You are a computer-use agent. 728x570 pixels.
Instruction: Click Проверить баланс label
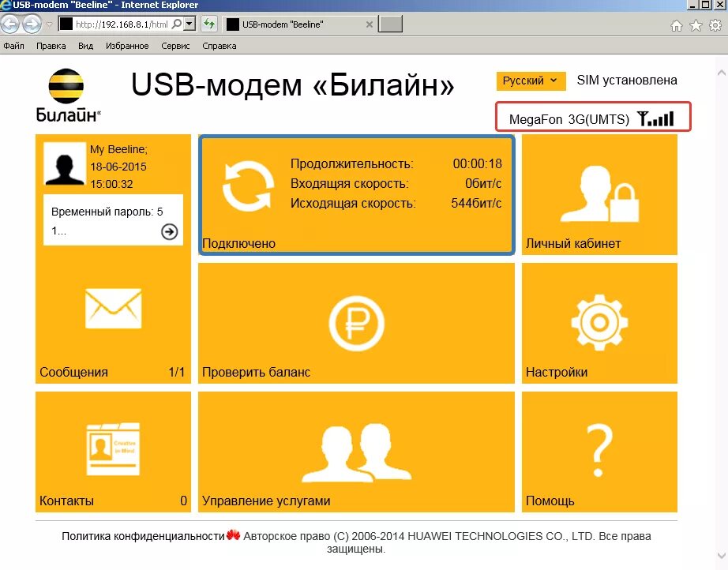[256, 372]
